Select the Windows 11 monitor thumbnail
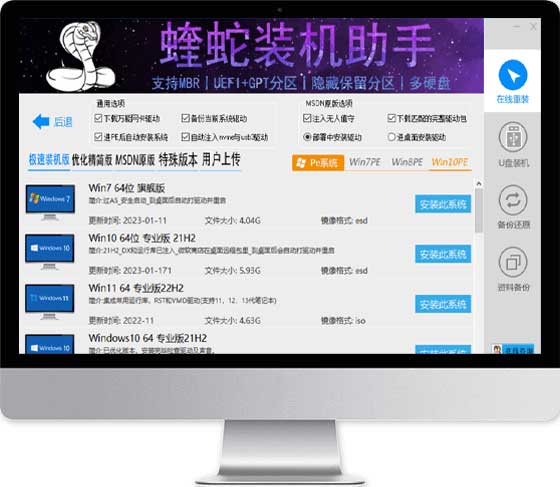Image resolution: width=560 pixels, height=487 pixels. tap(50, 302)
